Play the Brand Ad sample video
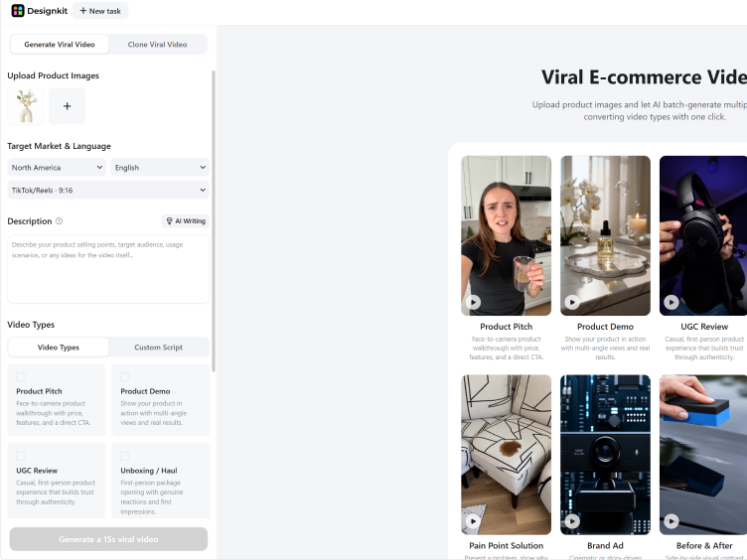This screenshot has height=560, width=747. pos(572,521)
